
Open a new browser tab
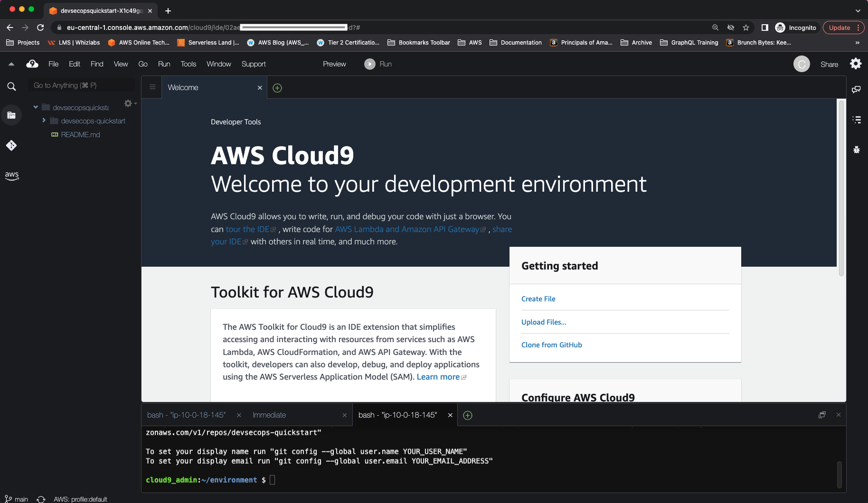(x=168, y=10)
